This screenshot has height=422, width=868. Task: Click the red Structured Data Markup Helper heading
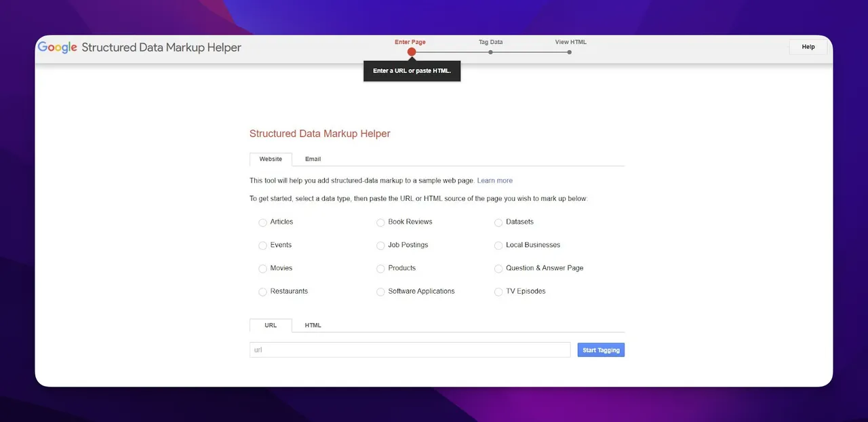point(320,134)
